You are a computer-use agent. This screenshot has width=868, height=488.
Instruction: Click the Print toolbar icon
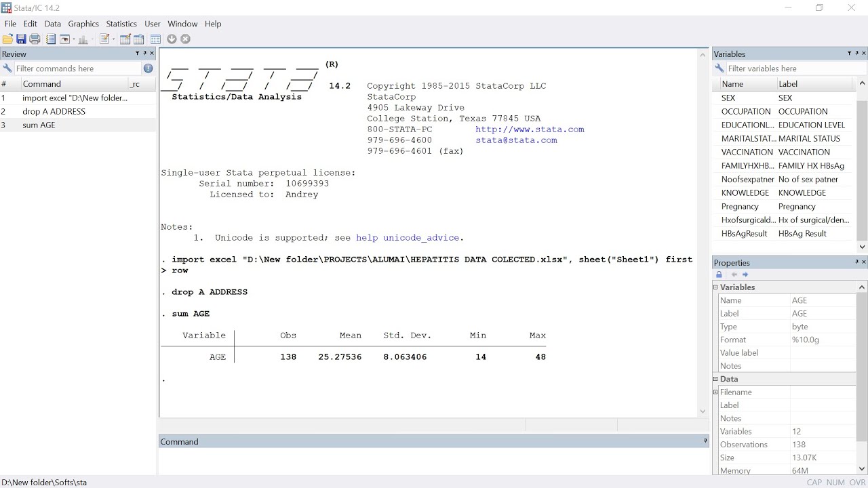pyautogui.click(x=35, y=39)
